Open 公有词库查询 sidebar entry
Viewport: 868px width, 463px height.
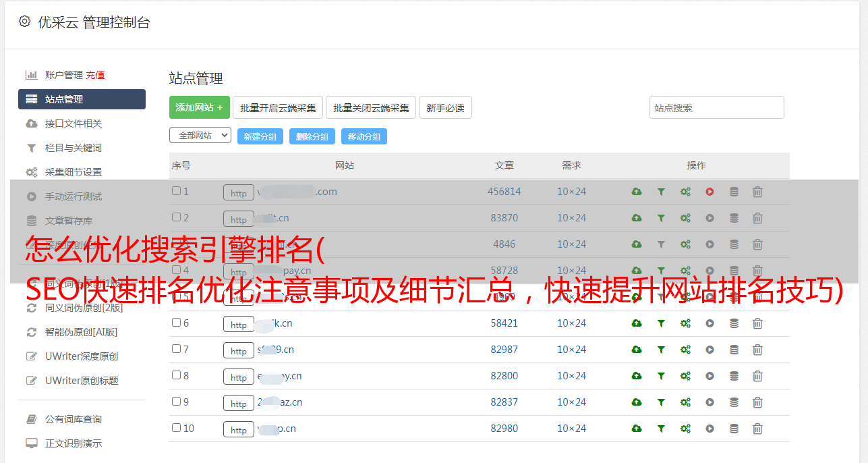tap(73, 419)
